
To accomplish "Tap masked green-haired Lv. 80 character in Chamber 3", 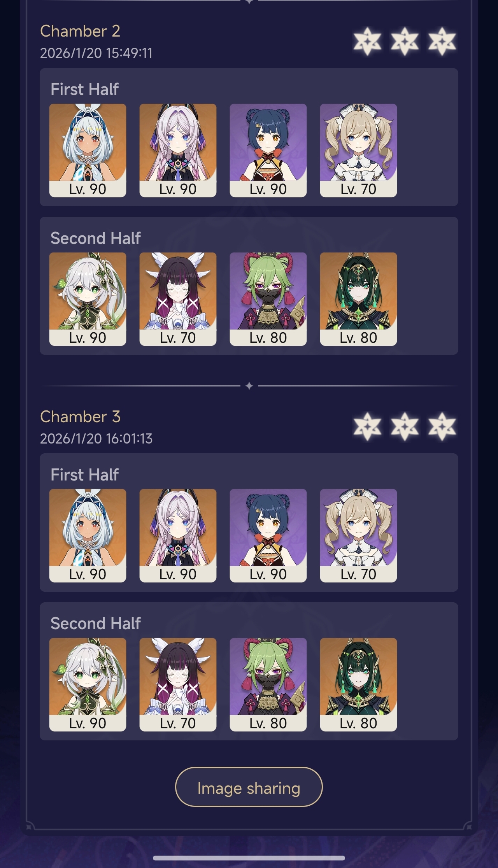I will (268, 684).
